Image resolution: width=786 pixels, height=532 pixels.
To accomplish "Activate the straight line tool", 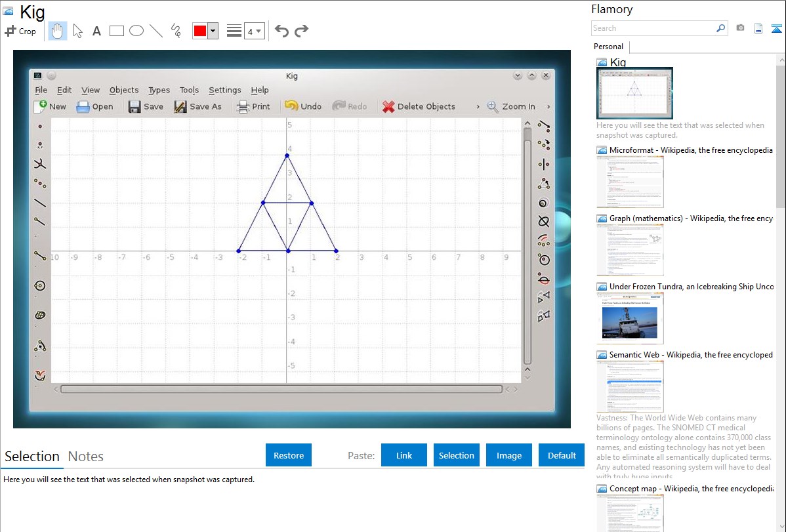I will 156,31.
